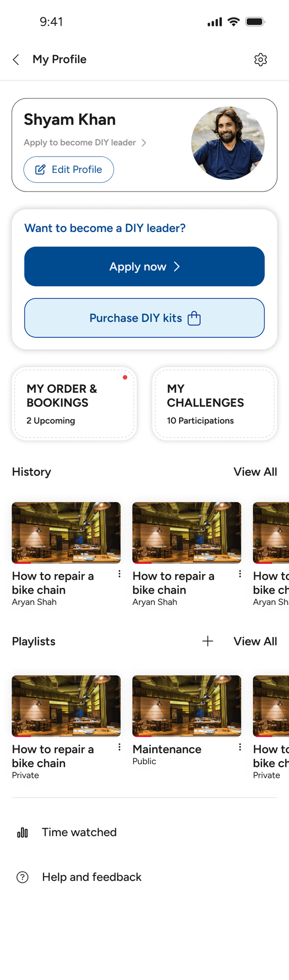The image size is (289, 980).
Task: Click the Edit Profile button
Action: click(69, 169)
